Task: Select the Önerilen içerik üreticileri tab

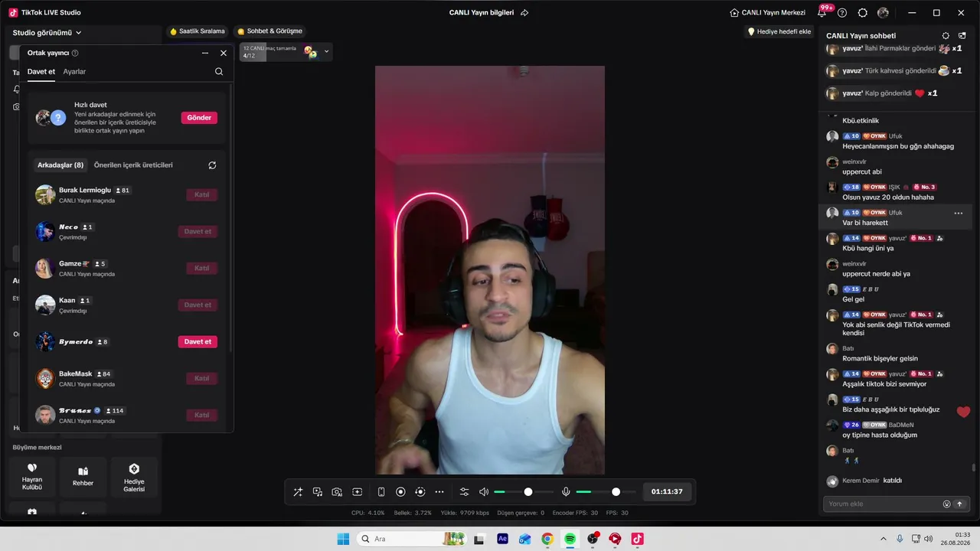Action: pos(133,165)
